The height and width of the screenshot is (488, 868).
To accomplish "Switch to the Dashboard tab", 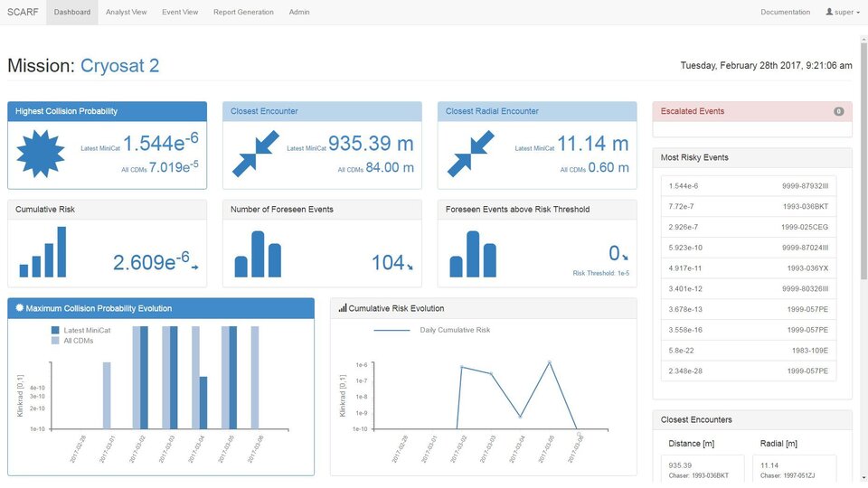I will pyautogui.click(x=72, y=12).
